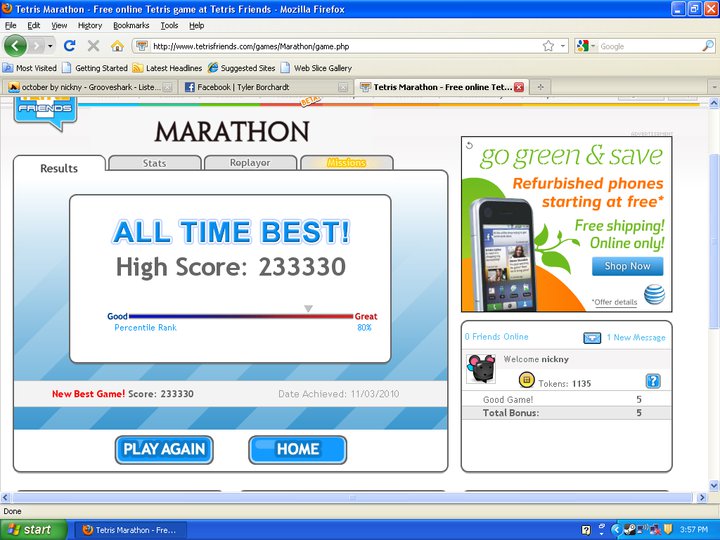Click the Tetris Friends logo
Viewport: 720px width, 540px height.
[x=45, y=112]
